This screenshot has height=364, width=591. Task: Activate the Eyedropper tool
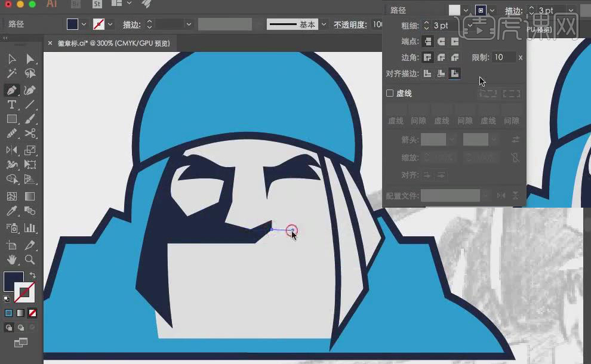click(x=11, y=211)
